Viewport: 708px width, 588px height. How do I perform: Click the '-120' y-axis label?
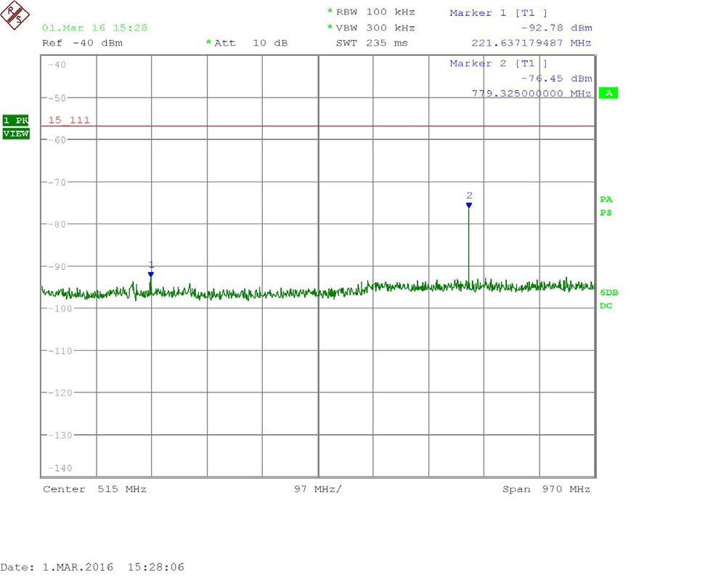pyautogui.click(x=60, y=393)
